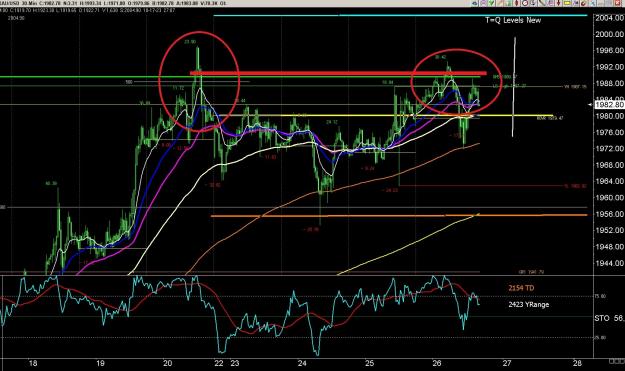625x371 pixels.
Task: Click the eye-shaped toolbar icon
Action: 475,3
